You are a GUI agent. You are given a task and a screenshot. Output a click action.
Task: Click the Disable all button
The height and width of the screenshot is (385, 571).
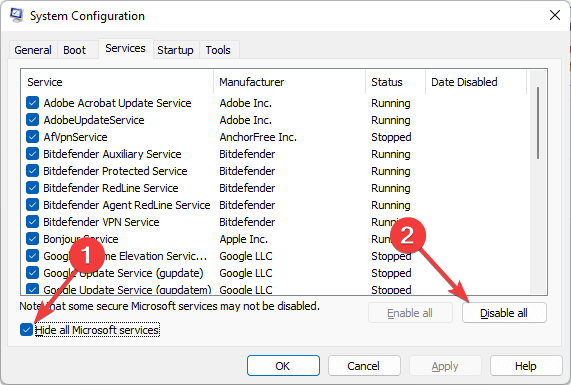504,313
